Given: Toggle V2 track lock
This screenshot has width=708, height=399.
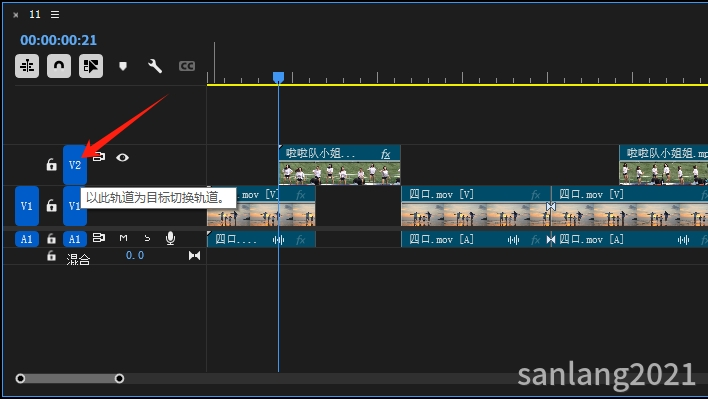Looking at the screenshot, I should [51, 165].
